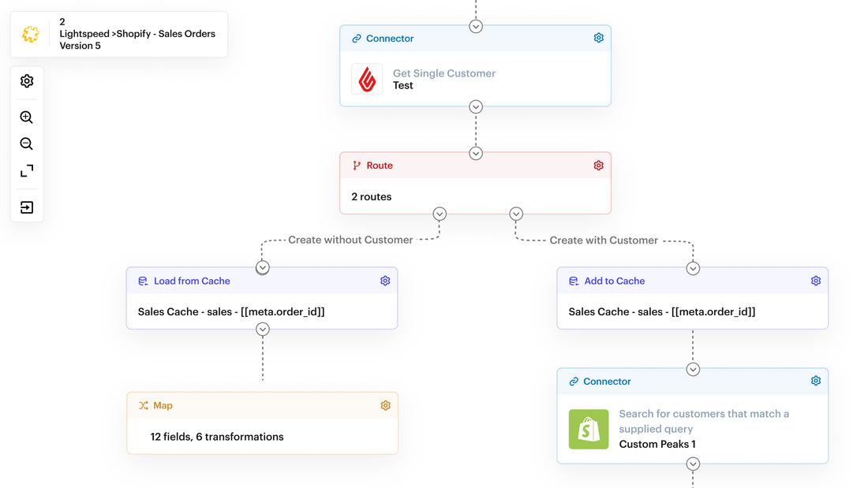Open the settings gear in the left sidebar
The image size is (868, 488).
tap(26, 81)
